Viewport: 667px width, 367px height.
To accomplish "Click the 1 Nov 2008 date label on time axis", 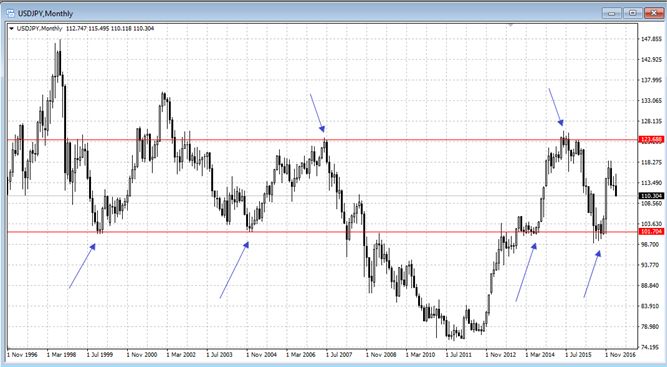I will [381, 354].
